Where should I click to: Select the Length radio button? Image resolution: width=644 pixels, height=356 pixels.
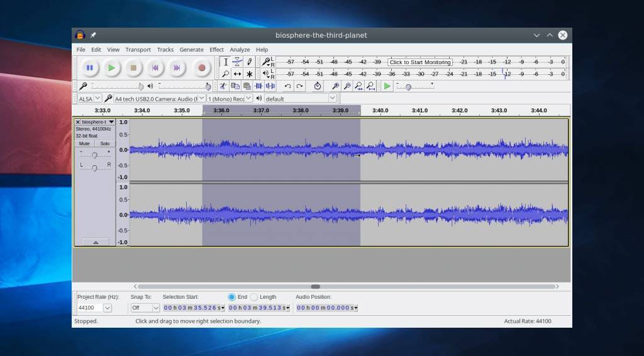[x=254, y=297]
